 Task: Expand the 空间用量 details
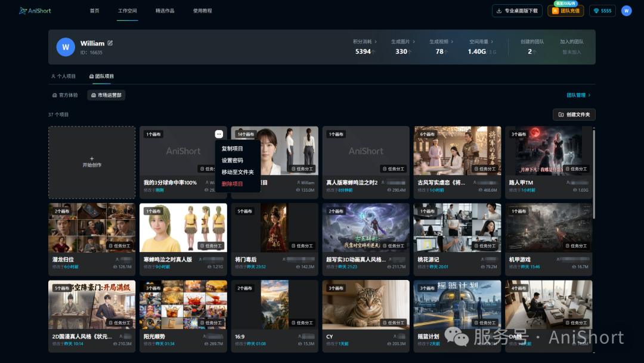tap(481, 42)
